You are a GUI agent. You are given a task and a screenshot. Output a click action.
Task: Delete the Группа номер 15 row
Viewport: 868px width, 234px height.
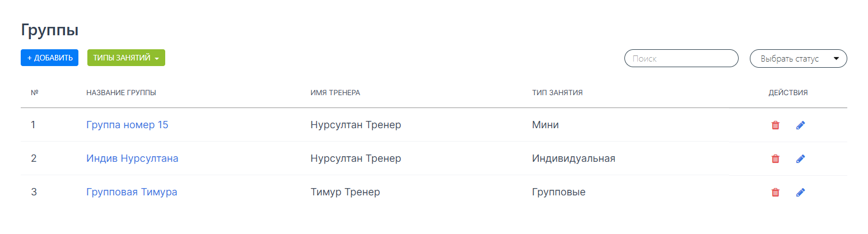click(775, 125)
